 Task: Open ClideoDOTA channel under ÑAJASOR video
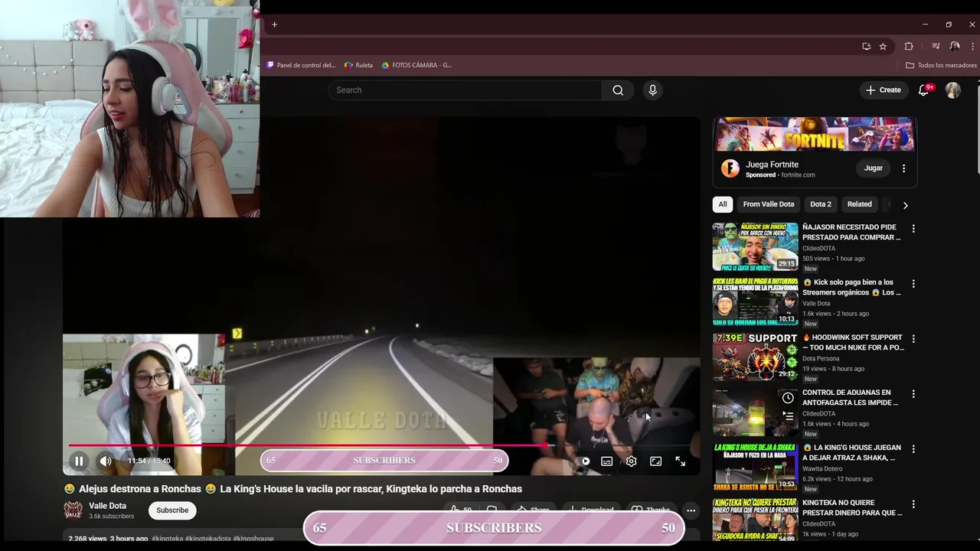tap(818, 249)
